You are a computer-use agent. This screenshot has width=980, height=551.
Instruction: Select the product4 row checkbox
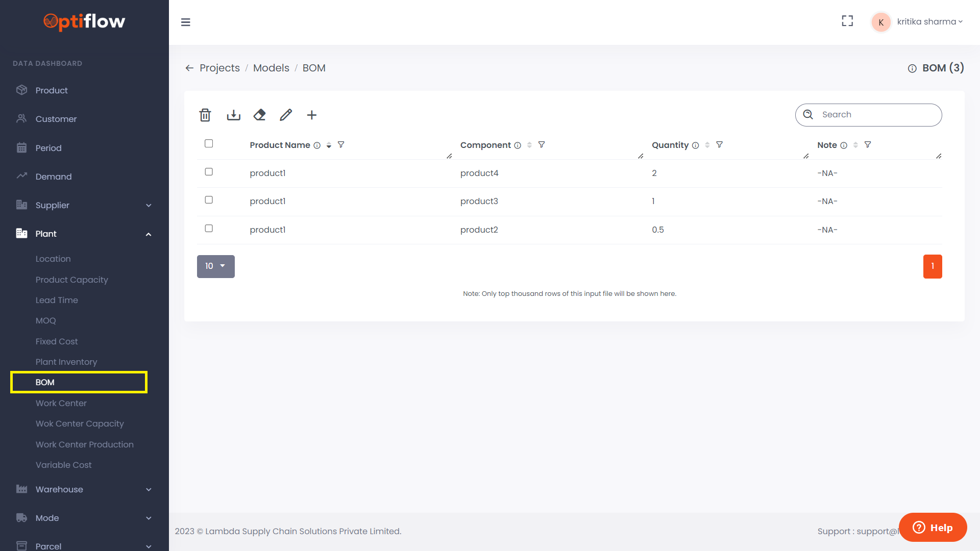pyautogui.click(x=209, y=172)
